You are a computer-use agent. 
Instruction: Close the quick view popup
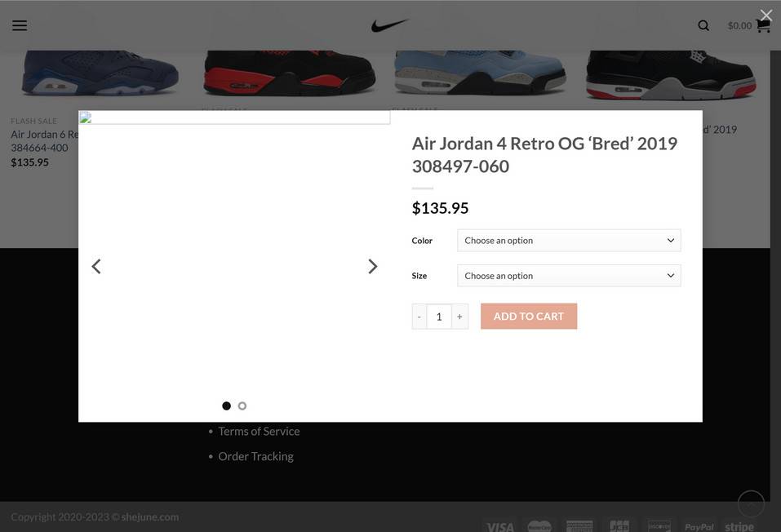pos(766,15)
